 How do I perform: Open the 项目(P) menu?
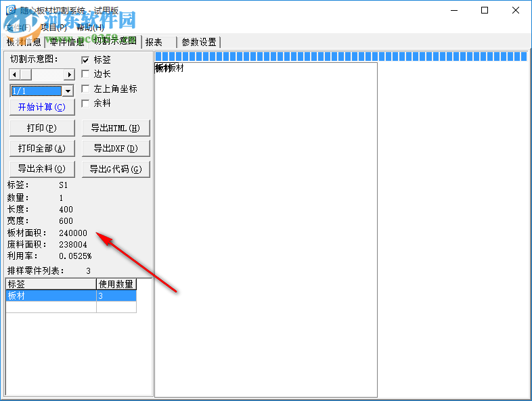(53, 28)
